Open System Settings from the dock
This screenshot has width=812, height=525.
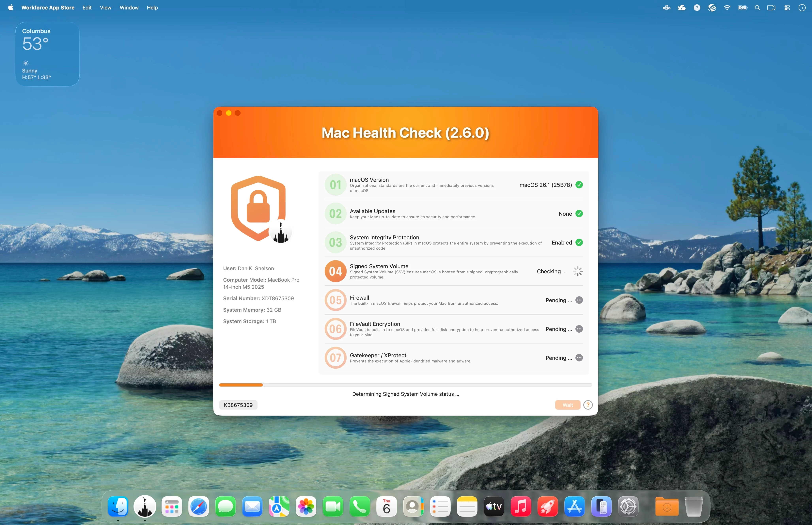tap(628, 506)
